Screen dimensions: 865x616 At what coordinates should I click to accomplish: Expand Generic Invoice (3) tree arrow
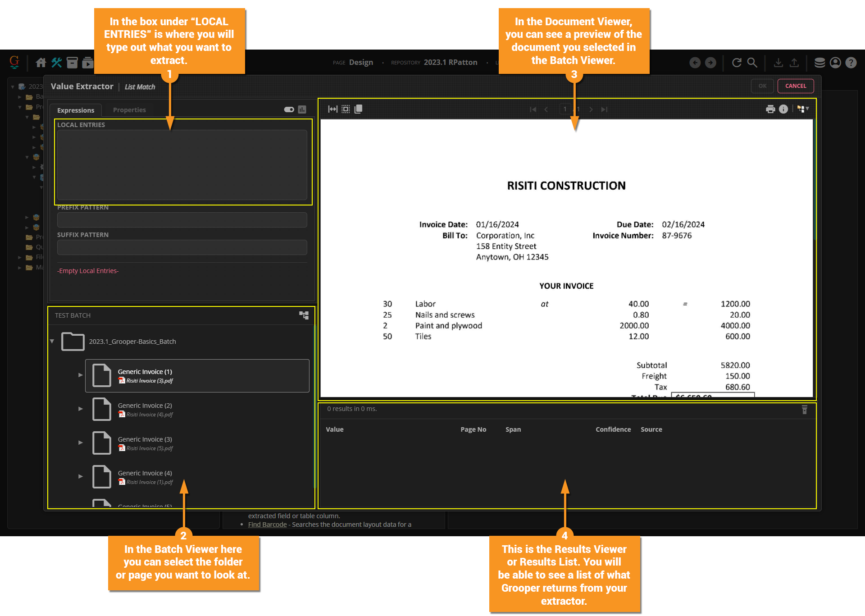tap(81, 443)
